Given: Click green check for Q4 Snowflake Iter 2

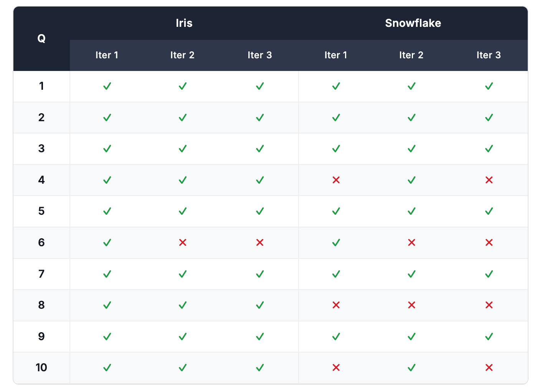Looking at the screenshot, I should [x=412, y=180].
